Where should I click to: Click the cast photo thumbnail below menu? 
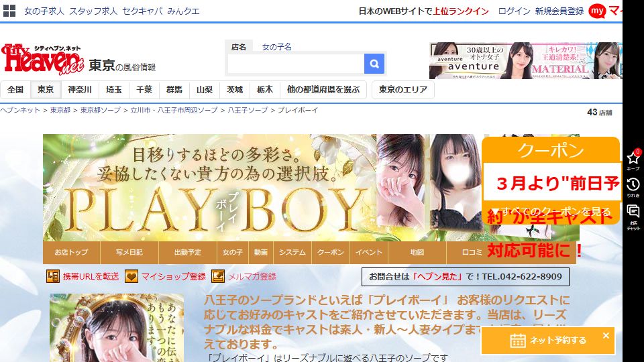(x=117, y=328)
